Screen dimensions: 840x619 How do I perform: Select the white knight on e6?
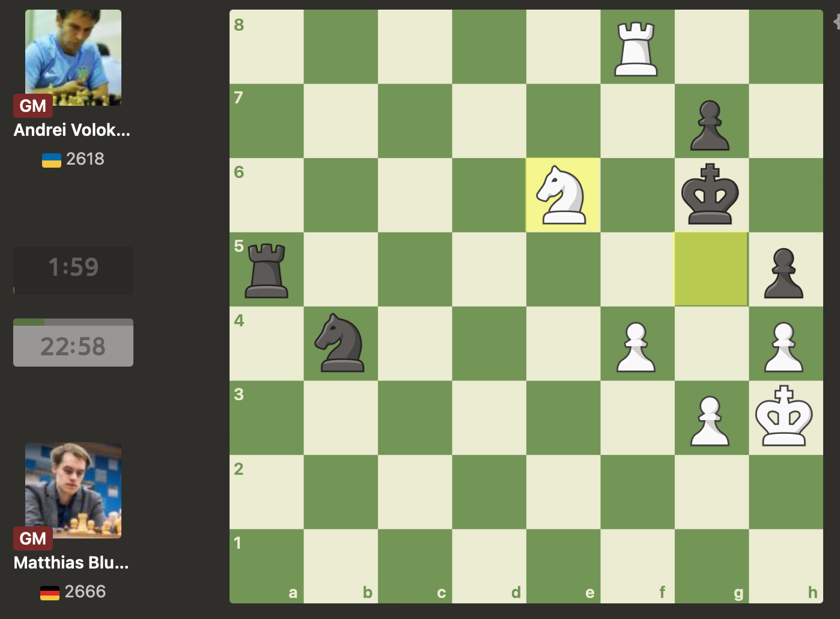tap(563, 195)
